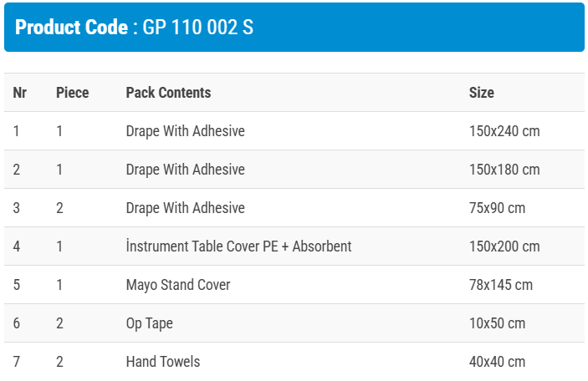Viewport: 588px width, 381px height.
Task: Select the Op Tape pack item
Action: pos(150,323)
